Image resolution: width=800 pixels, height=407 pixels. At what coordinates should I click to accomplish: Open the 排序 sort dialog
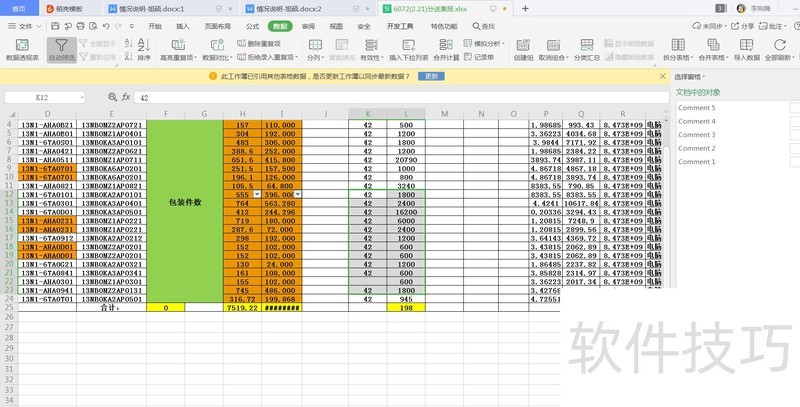pos(144,50)
